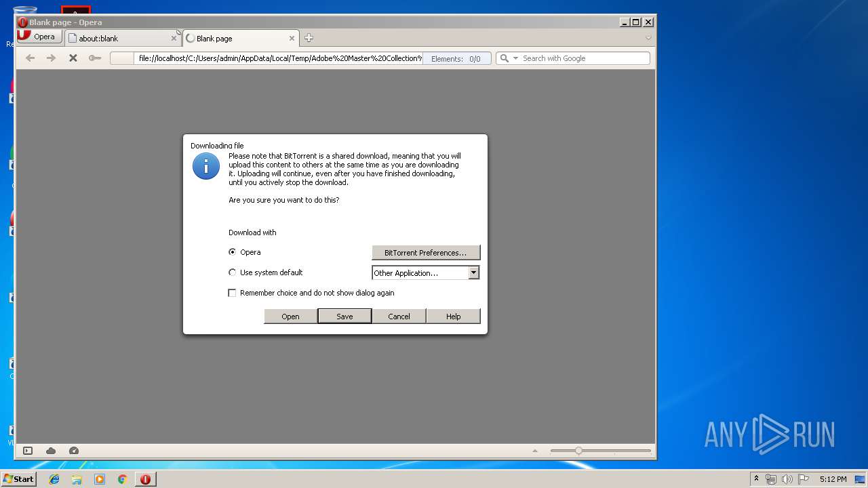The width and height of the screenshot is (868, 488).
Task: Open the view options arrow near zoom
Action: (535, 451)
